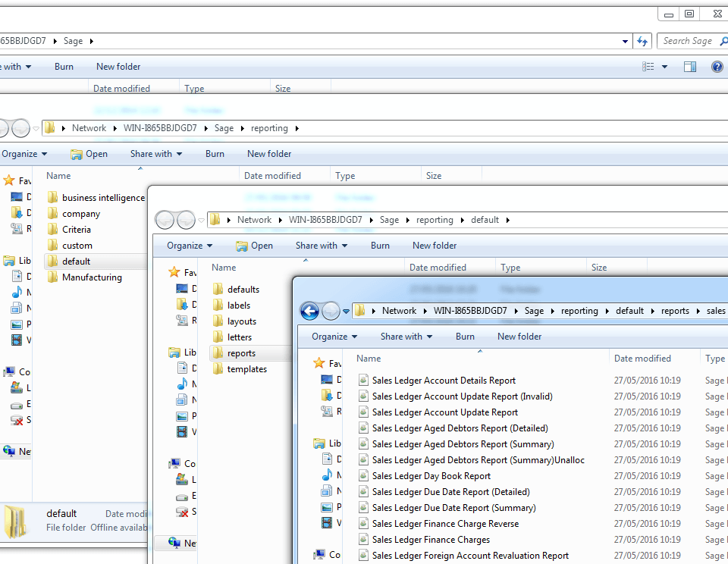
Task: Expand Organize menu in default window
Action: pos(190,246)
